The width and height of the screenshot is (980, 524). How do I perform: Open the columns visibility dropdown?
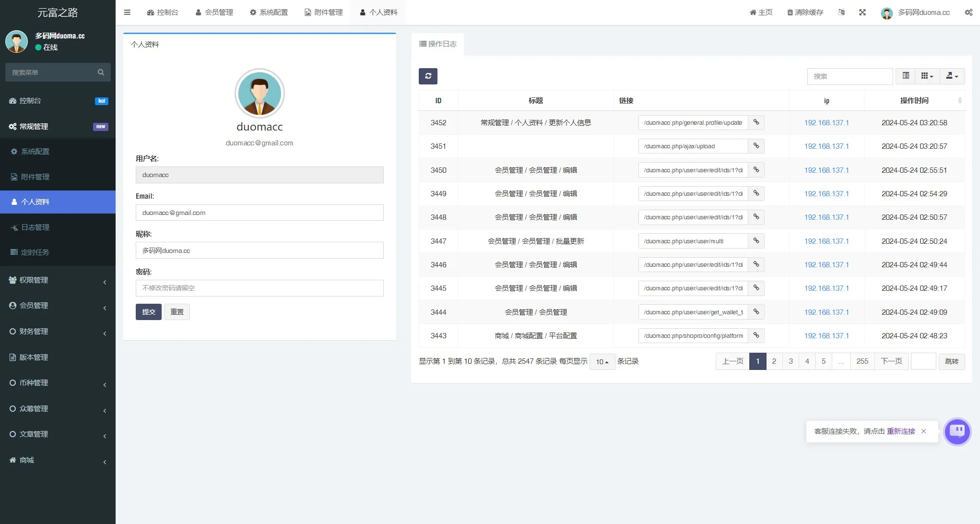(x=927, y=76)
